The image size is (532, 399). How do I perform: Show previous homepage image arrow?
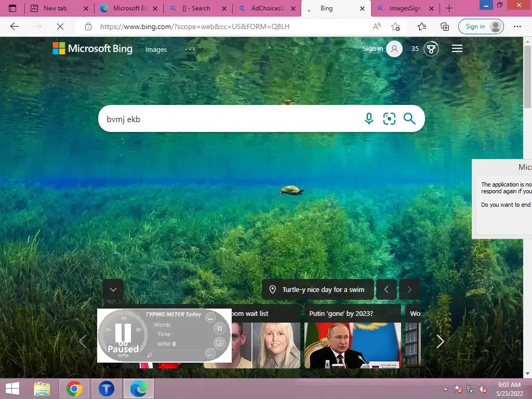coord(386,289)
